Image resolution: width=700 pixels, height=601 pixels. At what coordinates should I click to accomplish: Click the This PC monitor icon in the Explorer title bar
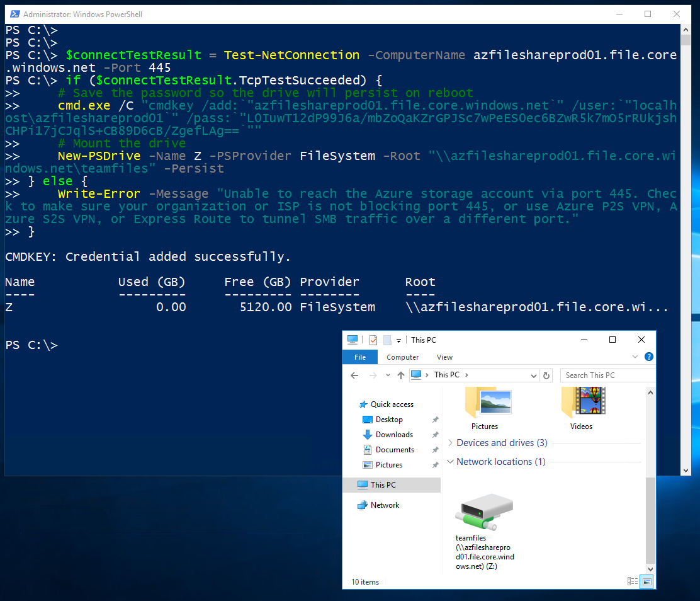(x=353, y=340)
